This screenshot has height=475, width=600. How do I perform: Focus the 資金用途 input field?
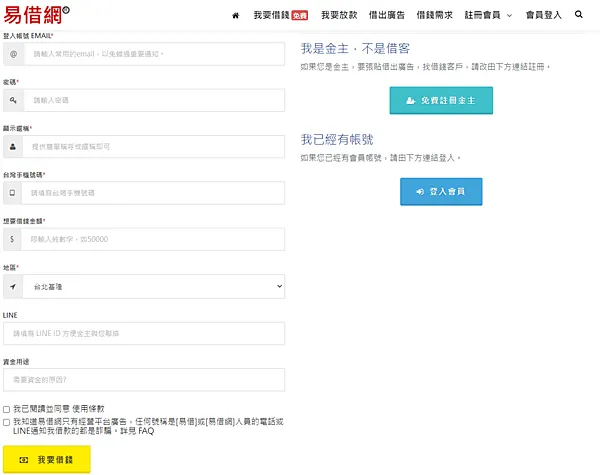pyautogui.click(x=144, y=380)
